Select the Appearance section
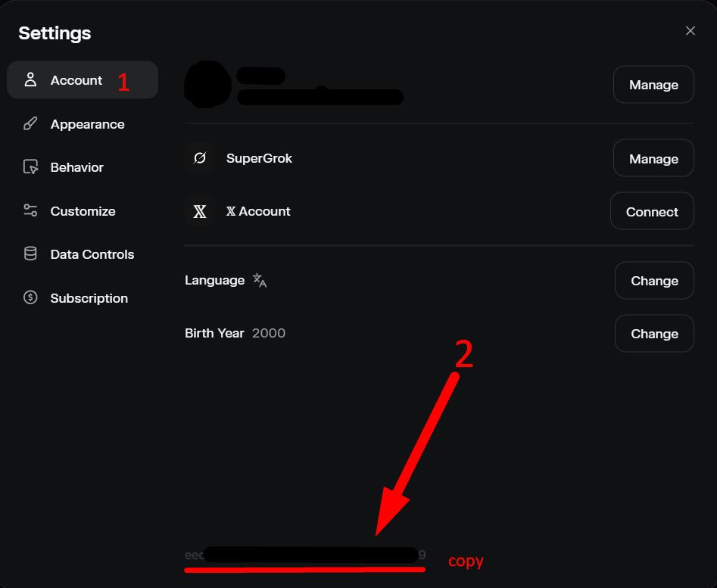The height and width of the screenshot is (588, 717). click(x=88, y=123)
